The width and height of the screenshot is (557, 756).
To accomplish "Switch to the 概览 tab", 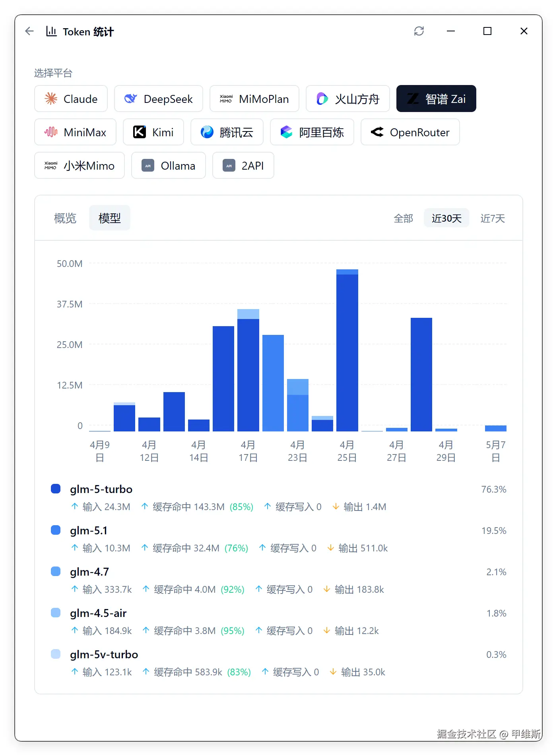I will point(65,218).
